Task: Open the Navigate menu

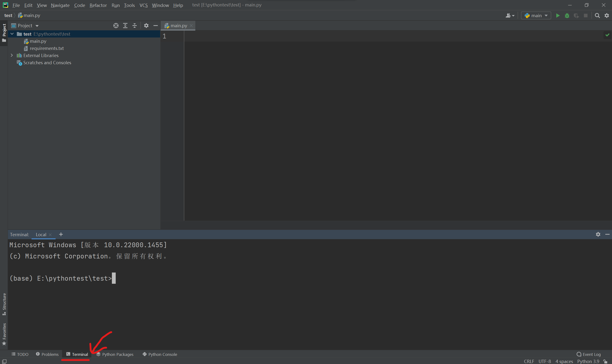Action: click(60, 5)
